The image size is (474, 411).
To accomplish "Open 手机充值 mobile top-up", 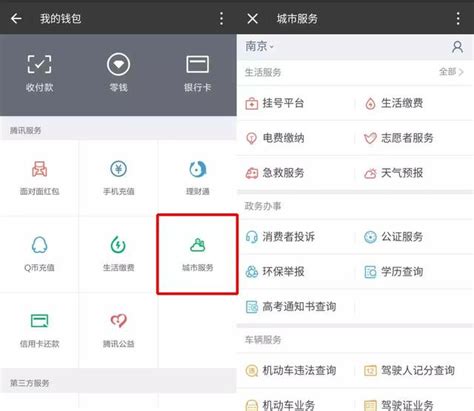I will 118,178.
